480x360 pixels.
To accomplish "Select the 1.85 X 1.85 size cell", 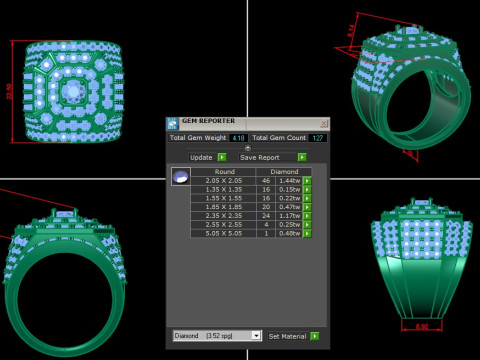I will click(223, 207).
